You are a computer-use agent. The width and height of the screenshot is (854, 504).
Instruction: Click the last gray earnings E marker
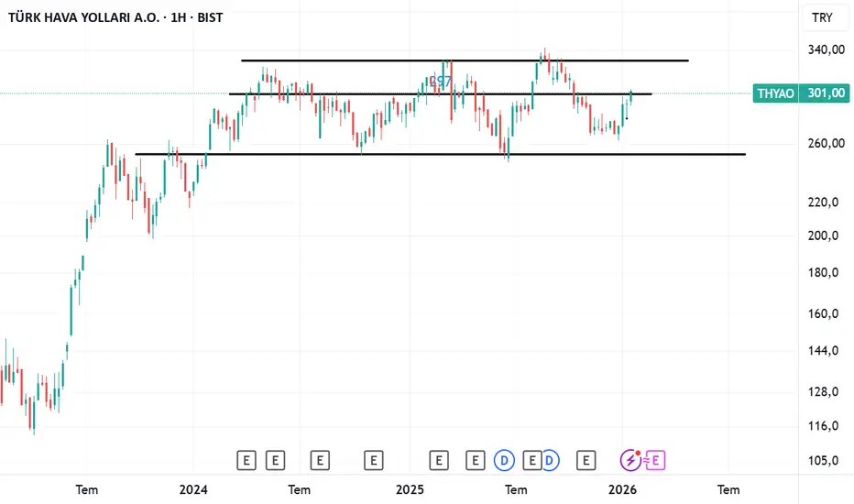(x=586, y=460)
